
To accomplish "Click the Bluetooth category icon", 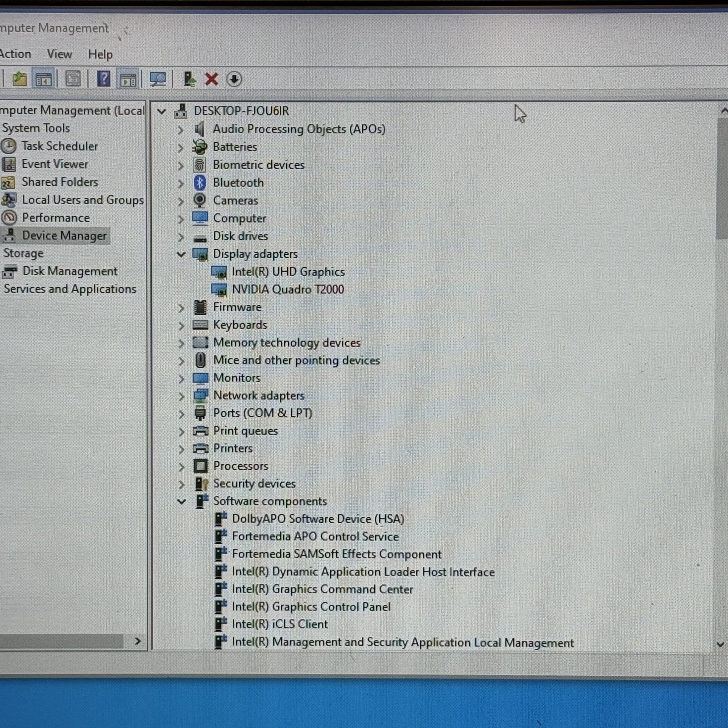I will point(200,182).
